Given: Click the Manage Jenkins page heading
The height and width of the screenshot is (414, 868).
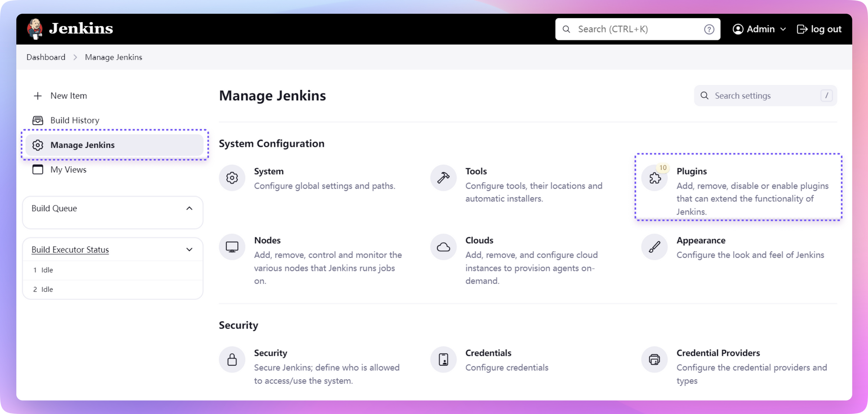Looking at the screenshot, I should tap(273, 96).
